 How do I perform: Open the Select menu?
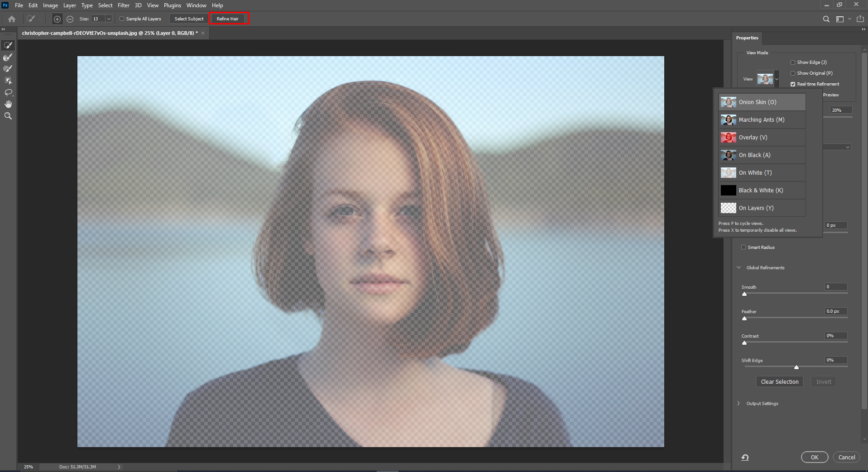tap(105, 5)
